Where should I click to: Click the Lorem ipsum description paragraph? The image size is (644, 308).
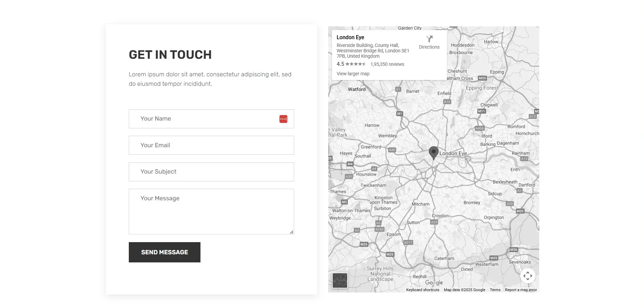coord(210,79)
